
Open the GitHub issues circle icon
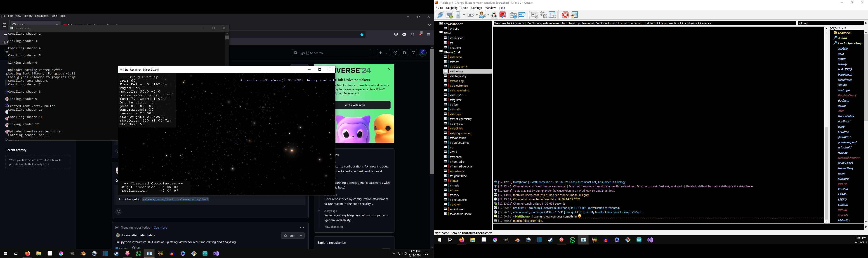tap(395, 53)
